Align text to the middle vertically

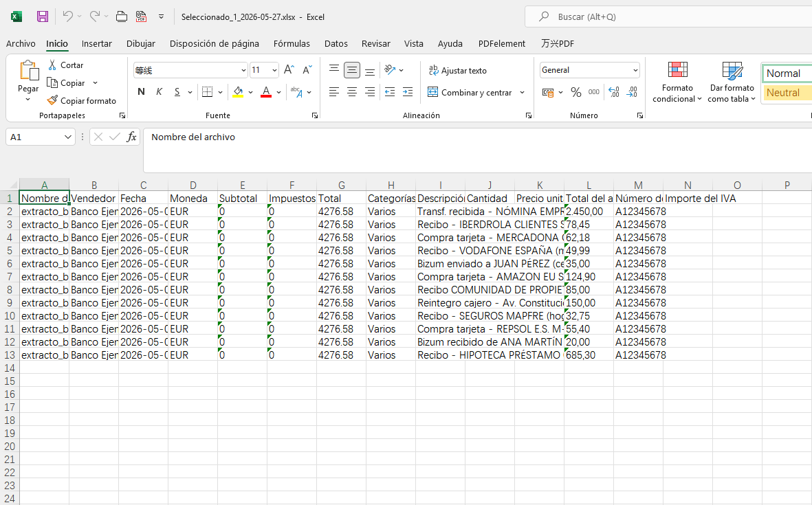pyautogui.click(x=351, y=70)
